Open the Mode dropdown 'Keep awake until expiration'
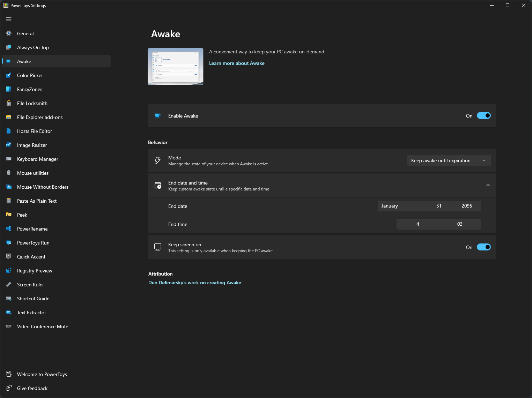The width and height of the screenshot is (532, 398). pos(449,160)
